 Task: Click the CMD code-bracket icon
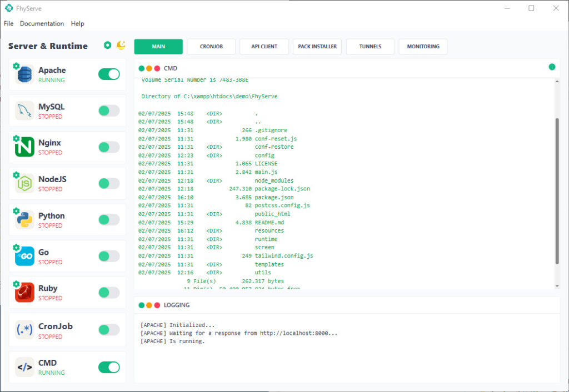[24, 367]
